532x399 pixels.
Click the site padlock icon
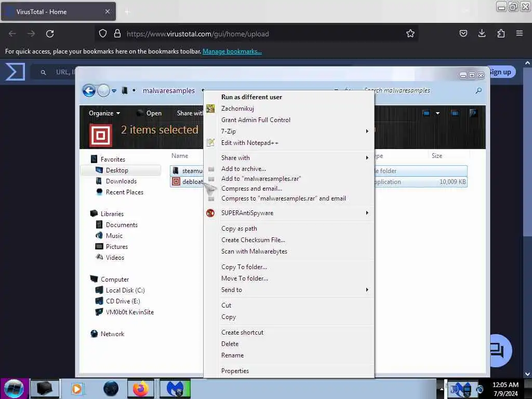click(117, 34)
